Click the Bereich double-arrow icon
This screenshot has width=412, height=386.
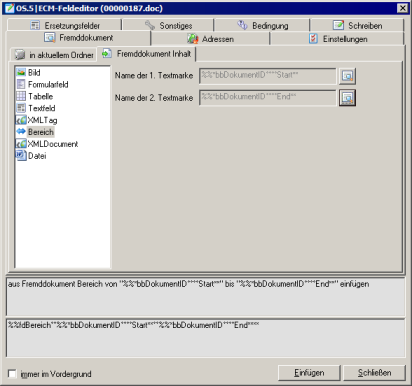(21, 132)
